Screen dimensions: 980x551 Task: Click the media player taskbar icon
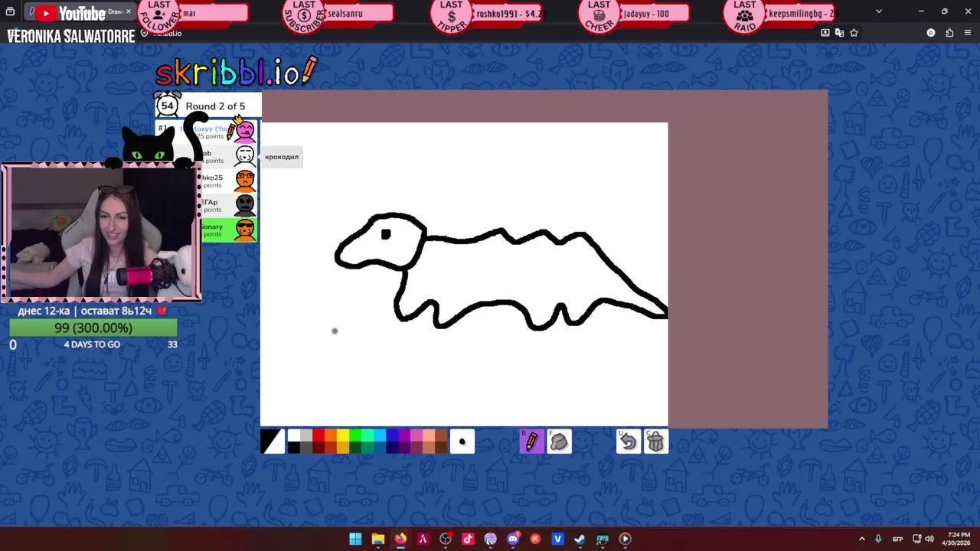click(626, 539)
